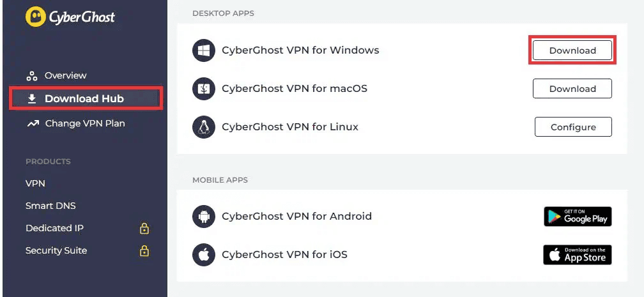
Task: Click the Linux penguin icon
Action: click(x=204, y=127)
